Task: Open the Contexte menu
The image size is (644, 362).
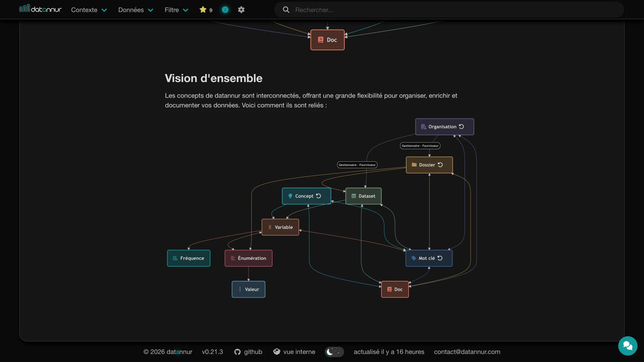Action: tap(89, 10)
